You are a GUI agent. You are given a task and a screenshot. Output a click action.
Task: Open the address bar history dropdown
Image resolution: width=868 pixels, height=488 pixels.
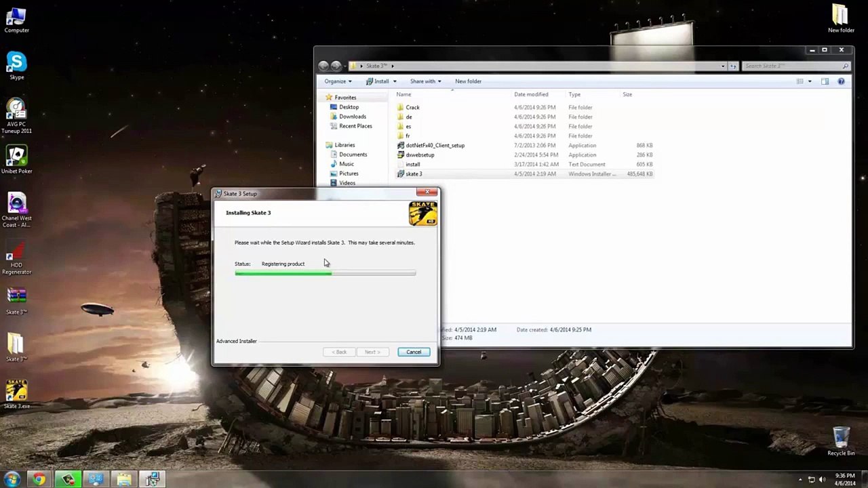(723, 66)
